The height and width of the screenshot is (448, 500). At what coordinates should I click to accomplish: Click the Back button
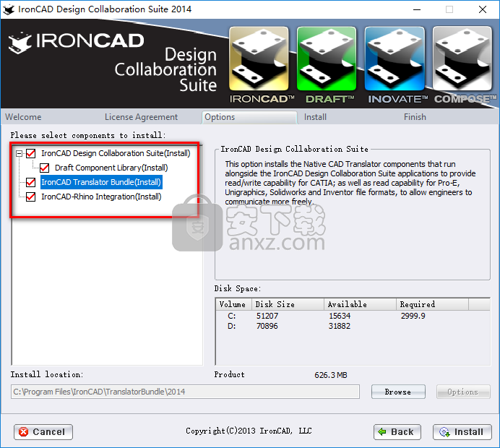(x=397, y=431)
